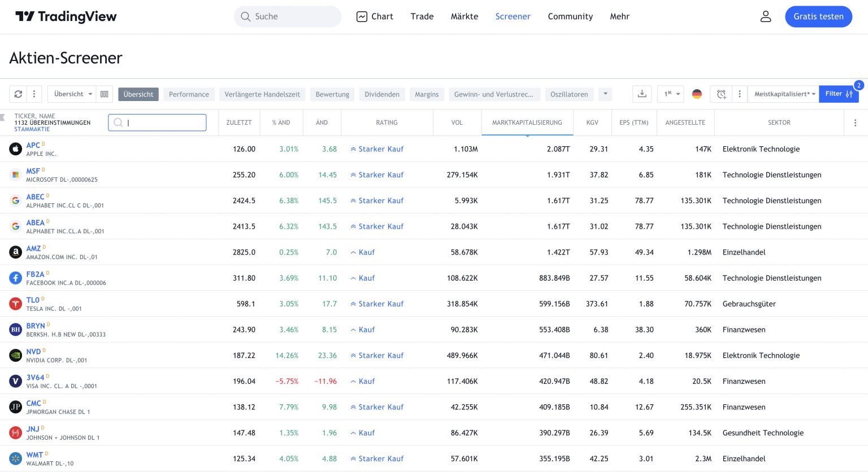
Task: Select the German flag market icon
Action: click(x=697, y=94)
